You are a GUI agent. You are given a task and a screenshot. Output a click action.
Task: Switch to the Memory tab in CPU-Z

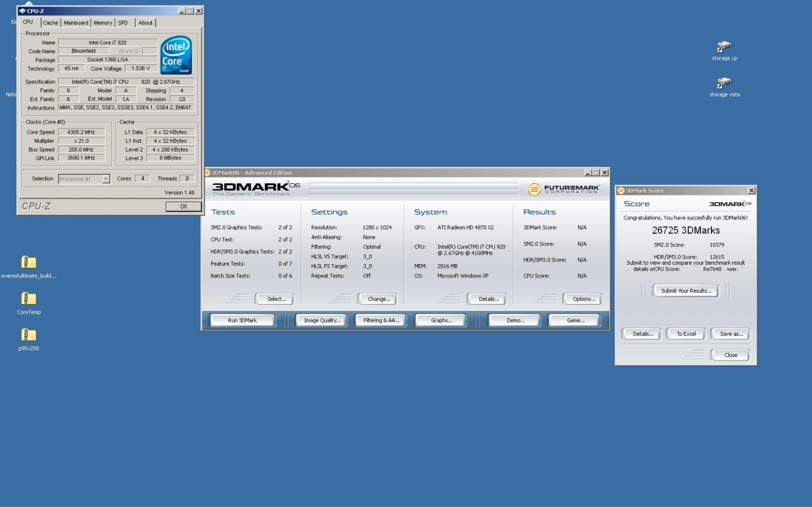pyautogui.click(x=103, y=23)
